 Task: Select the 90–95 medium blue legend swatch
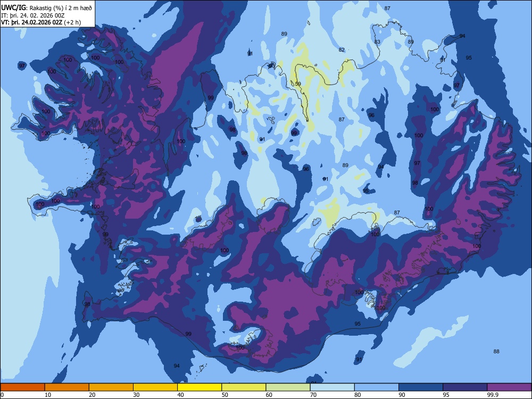(x=421, y=387)
